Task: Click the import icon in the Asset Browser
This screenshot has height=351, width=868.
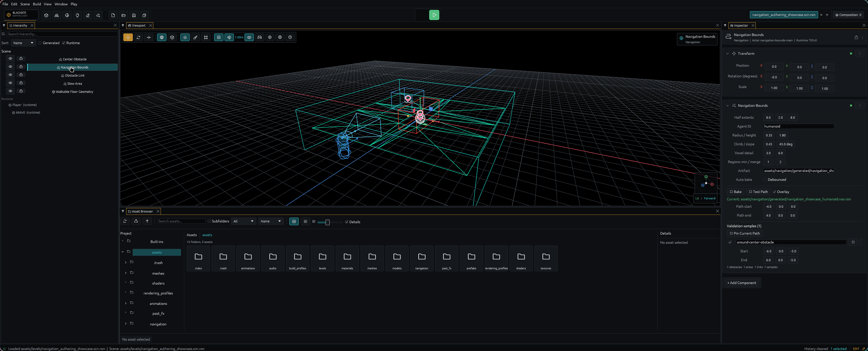Action: (136, 221)
